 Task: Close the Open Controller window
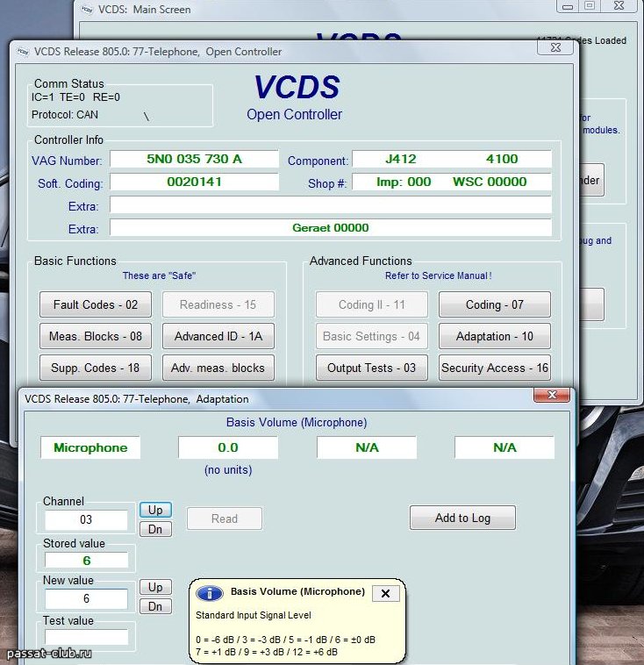pyautogui.click(x=555, y=47)
